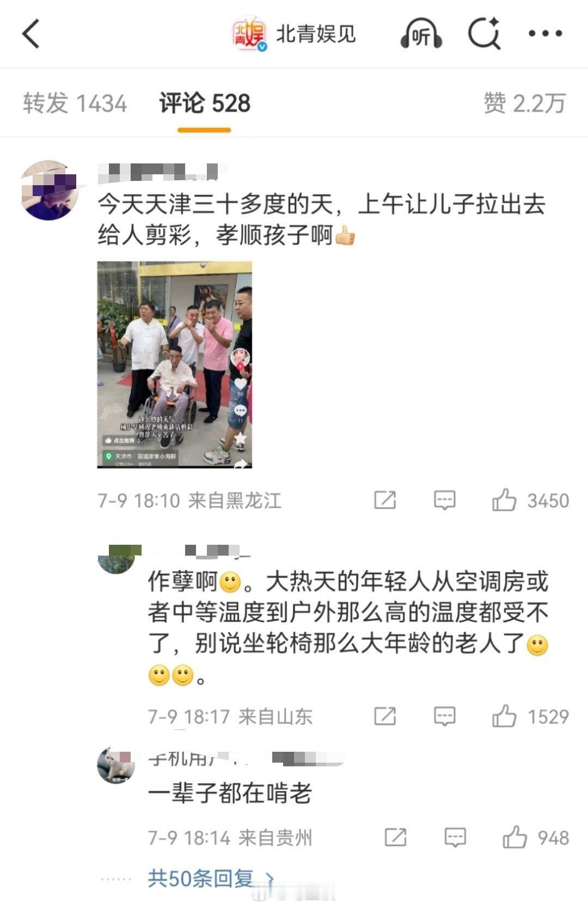Open reply bubble on 一辈子都在啃老 comment
Viewport: 588px width, 907px height.
coord(455,837)
